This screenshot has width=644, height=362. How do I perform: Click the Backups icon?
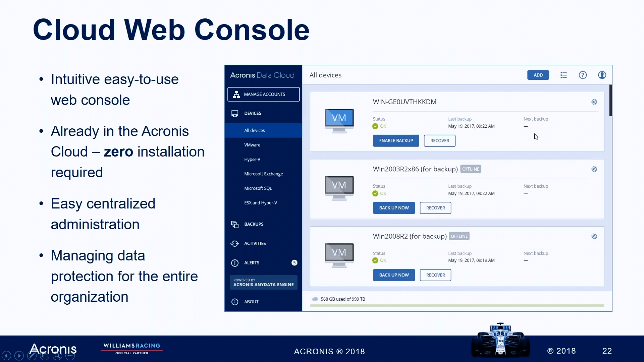(x=235, y=224)
